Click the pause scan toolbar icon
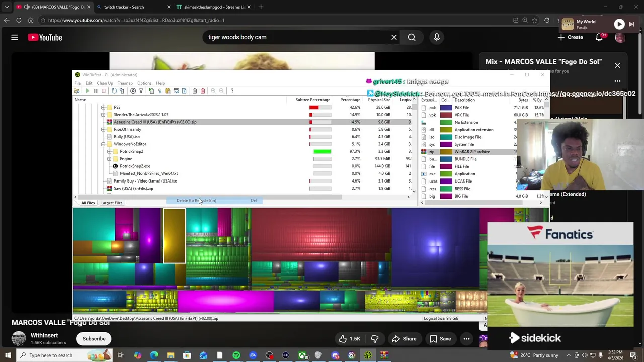Image resolution: width=644 pixels, height=362 pixels. [96, 91]
